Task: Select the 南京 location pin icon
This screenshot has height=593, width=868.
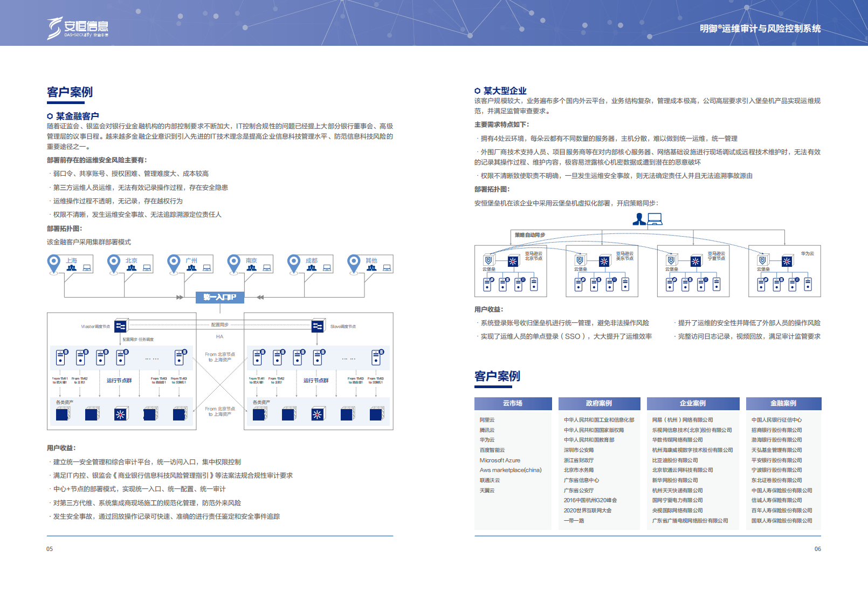Action: [233, 264]
